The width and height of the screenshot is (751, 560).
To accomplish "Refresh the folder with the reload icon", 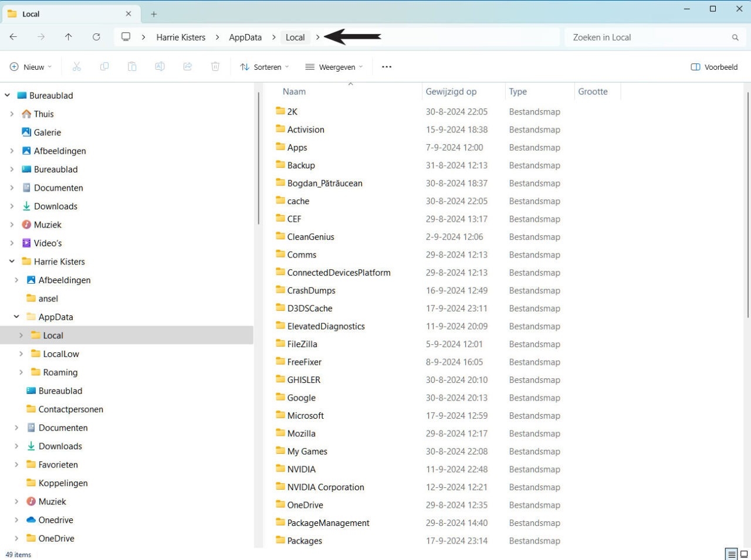I will coord(96,36).
